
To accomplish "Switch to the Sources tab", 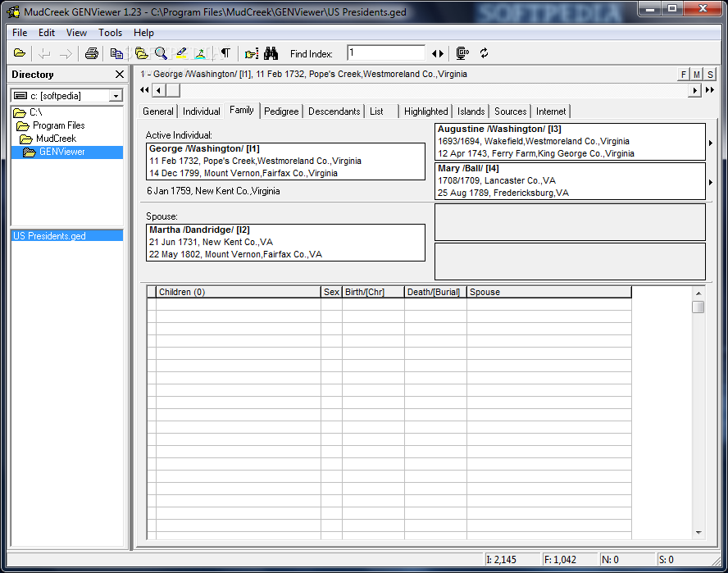I will pyautogui.click(x=510, y=111).
